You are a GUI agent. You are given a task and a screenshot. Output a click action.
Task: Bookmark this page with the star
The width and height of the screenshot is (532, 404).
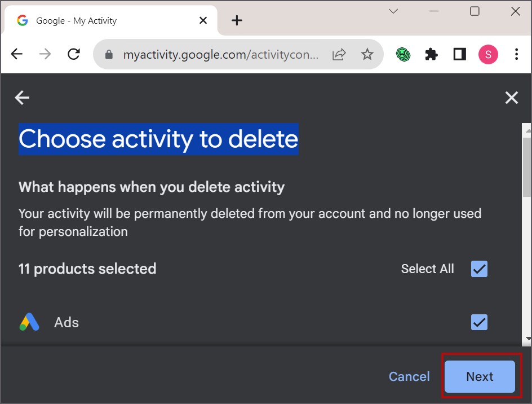tap(367, 54)
